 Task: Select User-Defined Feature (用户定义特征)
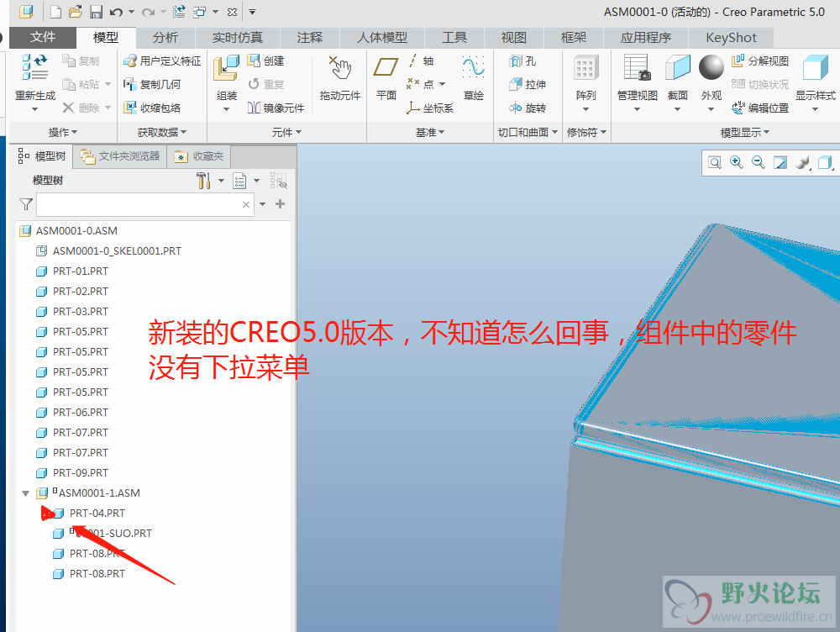(x=162, y=61)
